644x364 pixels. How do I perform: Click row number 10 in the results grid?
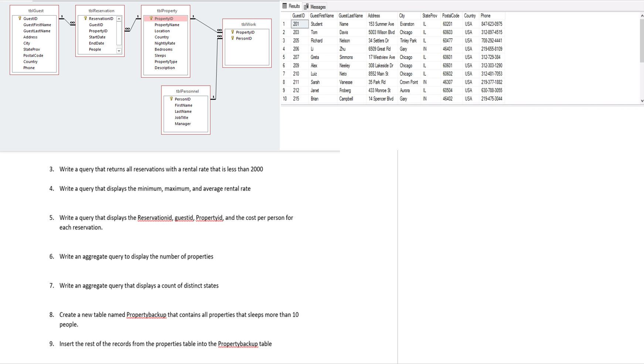tap(284, 99)
